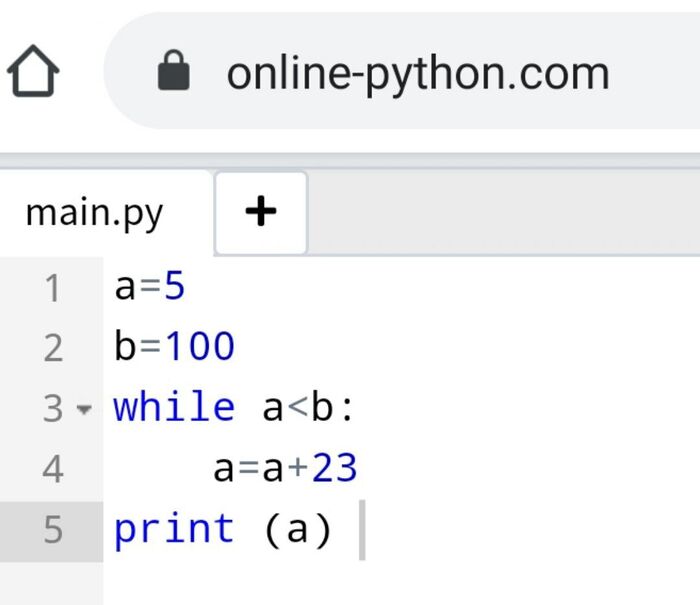700x605 pixels.
Task: Click the print keyword on line 5
Action: (174, 529)
